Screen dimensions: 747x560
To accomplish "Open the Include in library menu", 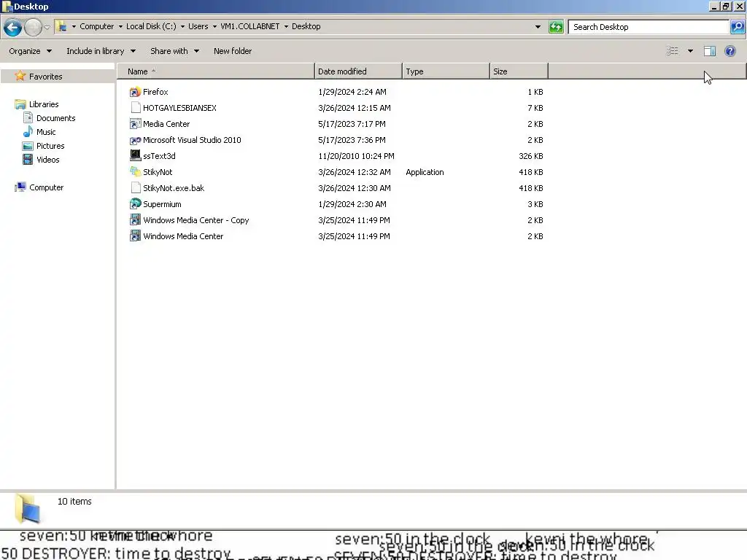I will pos(101,51).
